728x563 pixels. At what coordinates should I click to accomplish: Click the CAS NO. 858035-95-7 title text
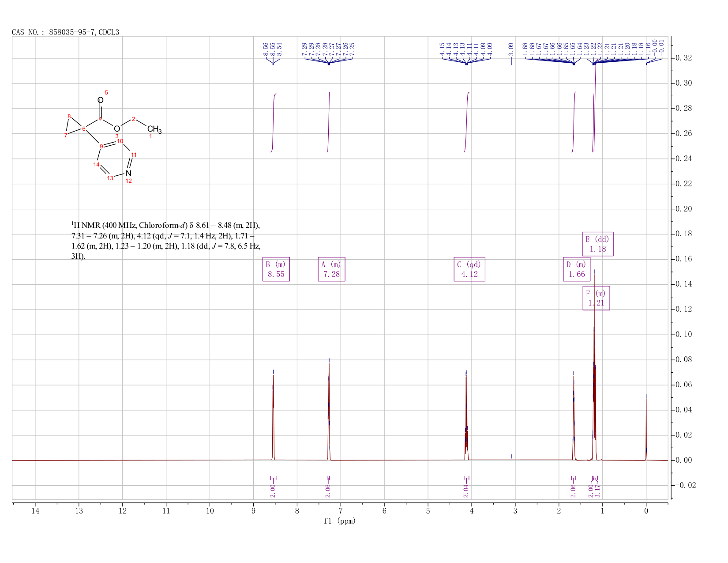66,32
